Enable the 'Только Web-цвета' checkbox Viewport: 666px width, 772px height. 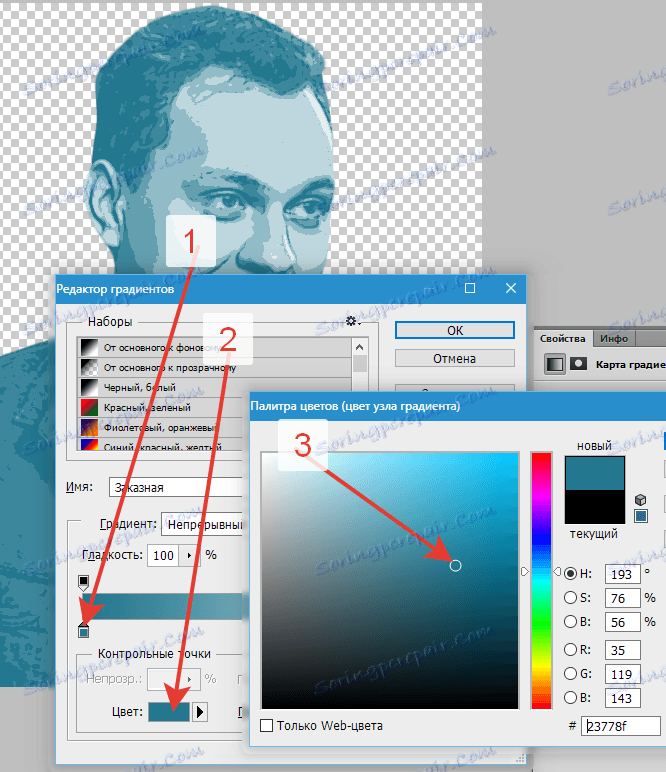click(x=266, y=726)
